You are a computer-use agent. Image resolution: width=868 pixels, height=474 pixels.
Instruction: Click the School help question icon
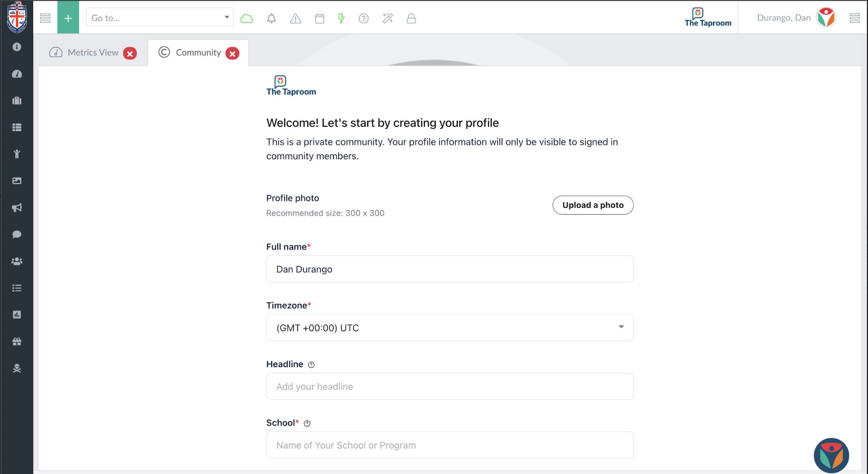click(307, 423)
